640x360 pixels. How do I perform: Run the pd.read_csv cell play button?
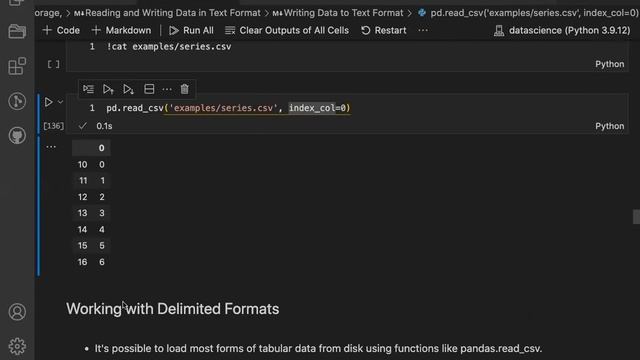48,102
